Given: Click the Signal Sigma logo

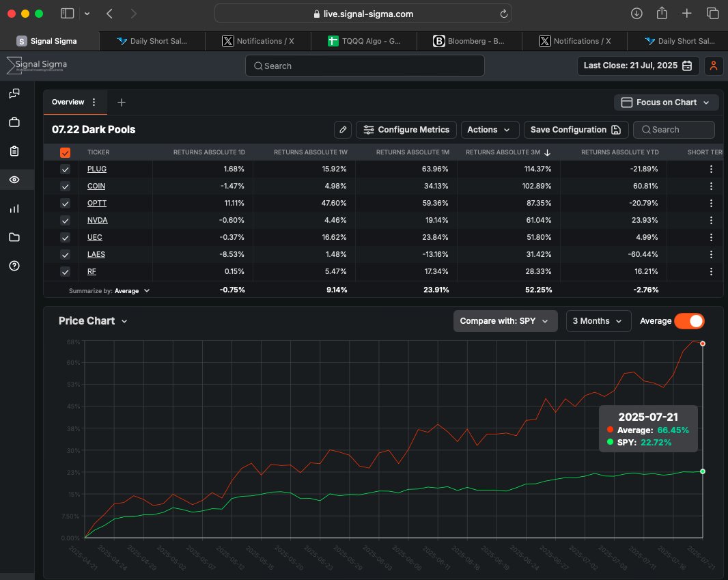Looking at the screenshot, I should click(x=37, y=66).
